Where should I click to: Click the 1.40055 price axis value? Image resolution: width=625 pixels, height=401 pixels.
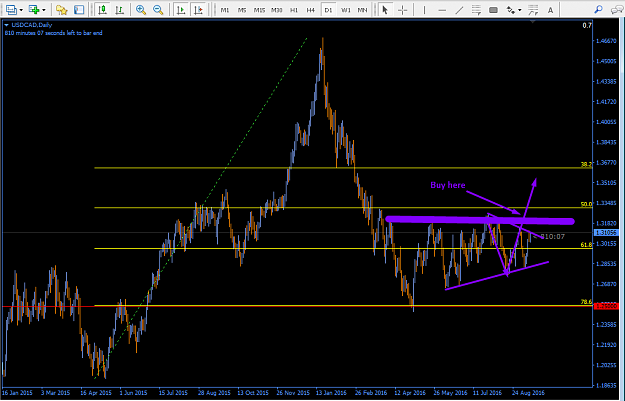[x=606, y=122]
